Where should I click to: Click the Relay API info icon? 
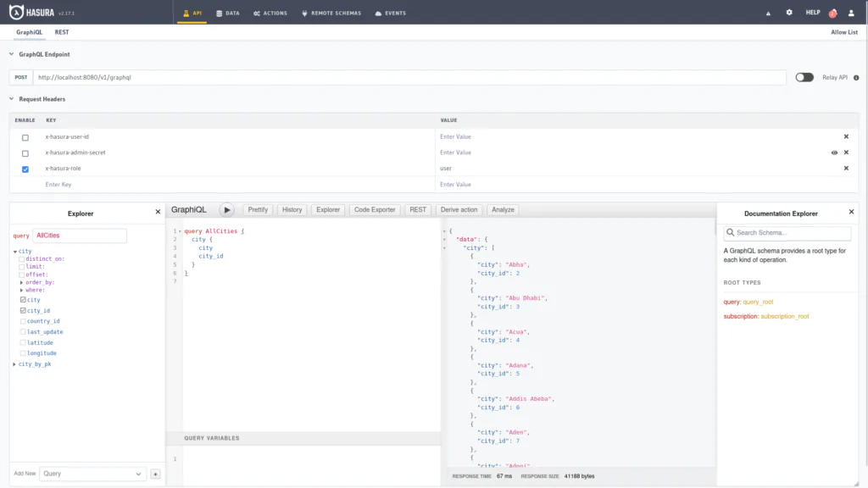856,77
